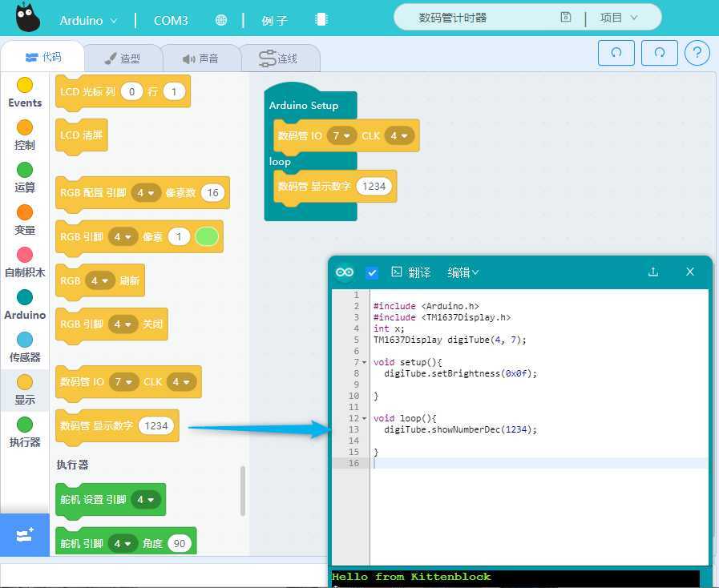Screen dimensions: 719x588
Task: Open IO dropdown on palette 数码管 block
Action: coord(123,382)
